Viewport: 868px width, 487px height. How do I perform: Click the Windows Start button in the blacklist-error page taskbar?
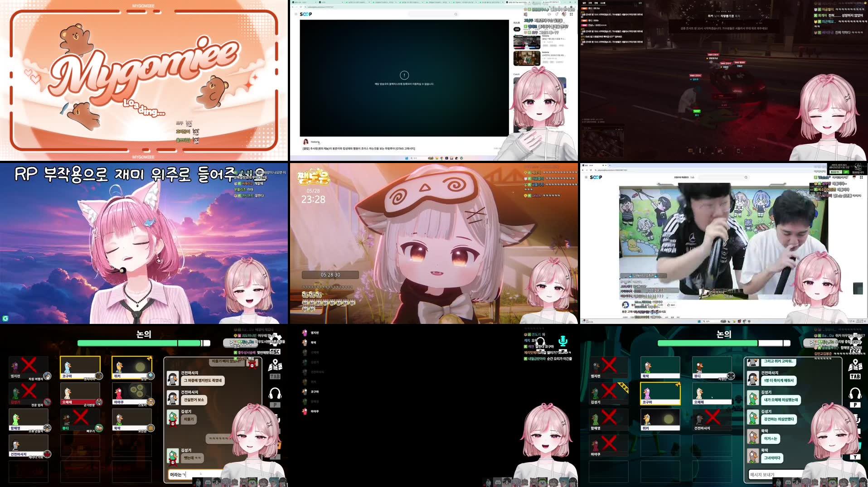(x=407, y=158)
